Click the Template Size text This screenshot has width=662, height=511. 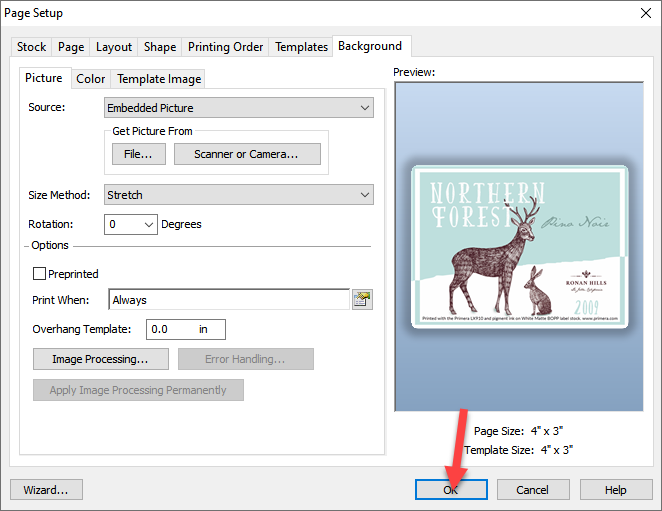click(x=518, y=450)
